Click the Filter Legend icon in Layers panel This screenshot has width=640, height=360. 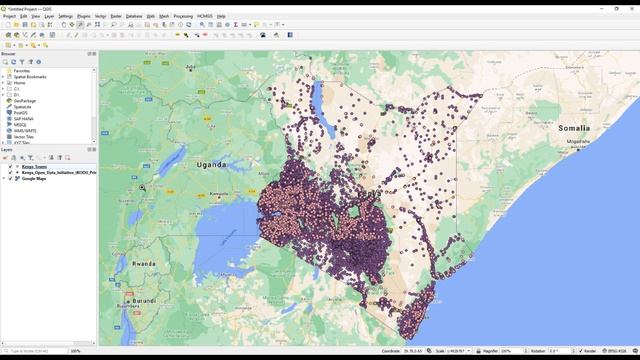pyautogui.click(x=30, y=158)
